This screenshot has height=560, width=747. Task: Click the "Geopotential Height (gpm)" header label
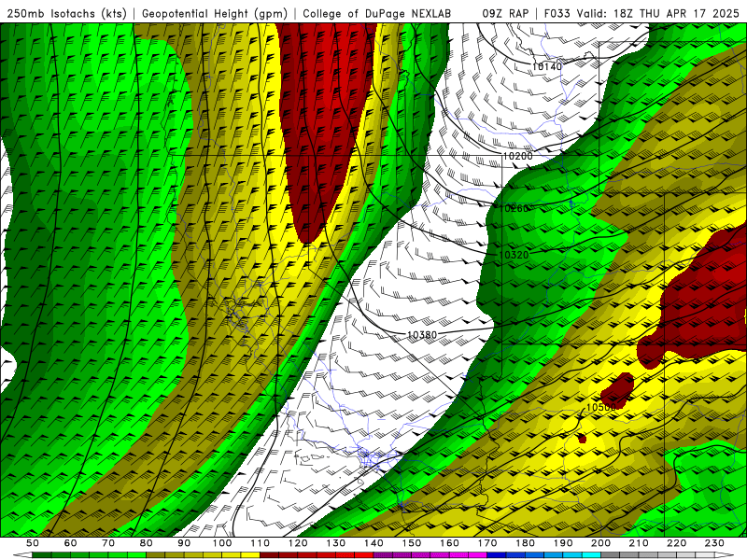215,13
